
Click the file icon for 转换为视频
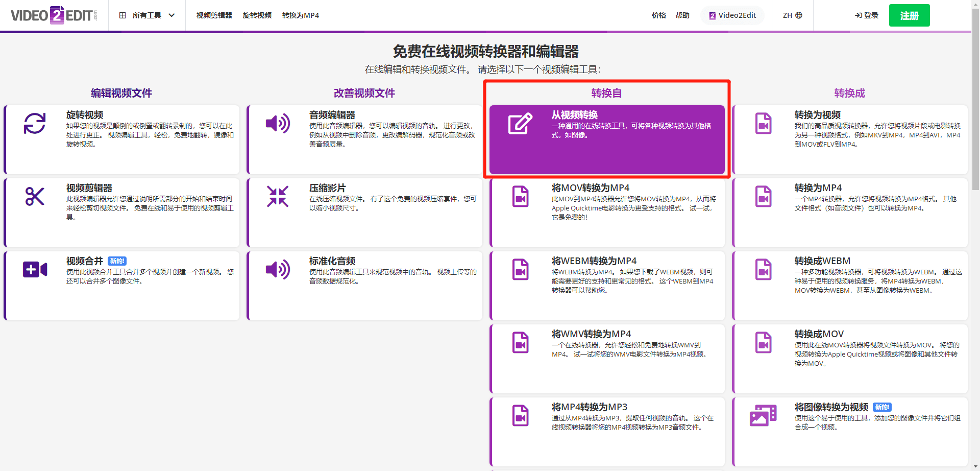[764, 124]
